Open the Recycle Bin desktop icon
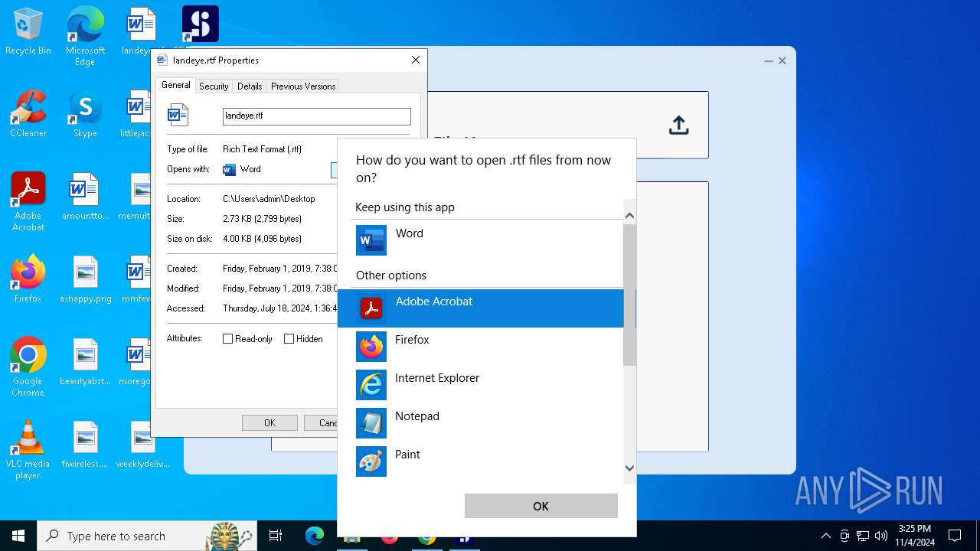Viewport: 980px width, 551px height. click(x=28, y=32)
